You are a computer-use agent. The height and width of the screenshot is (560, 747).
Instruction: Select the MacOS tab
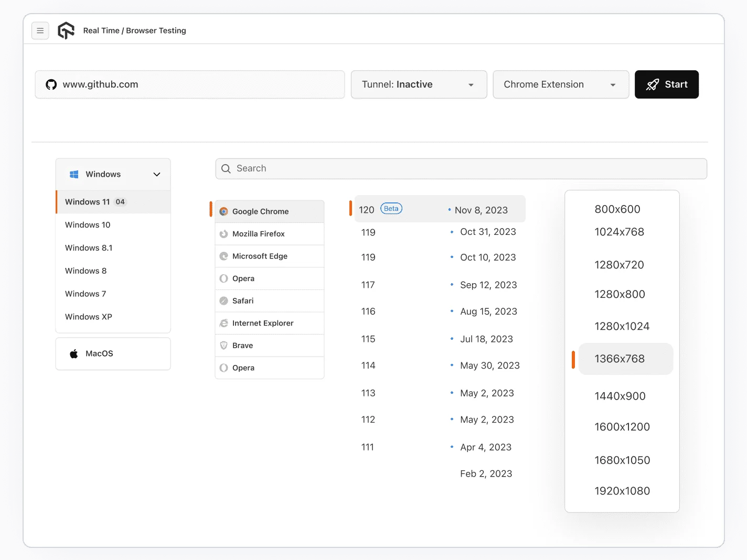coord(99,353)
